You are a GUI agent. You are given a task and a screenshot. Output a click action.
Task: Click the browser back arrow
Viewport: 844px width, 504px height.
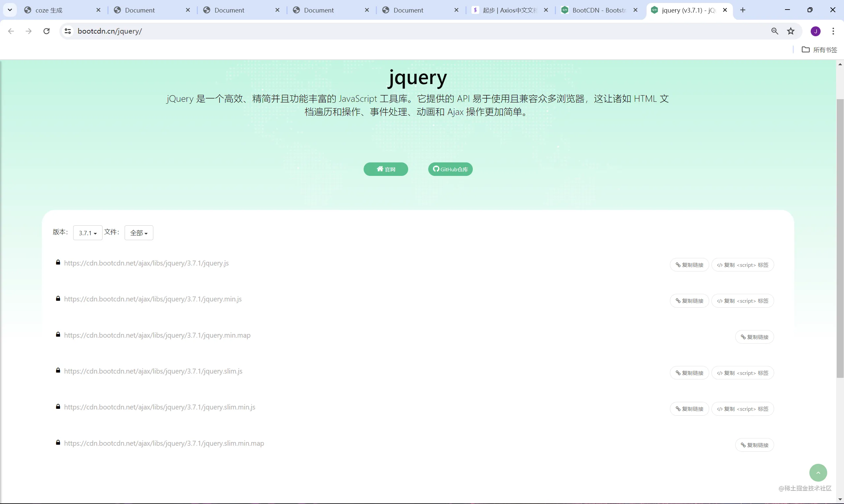[11, 31]
